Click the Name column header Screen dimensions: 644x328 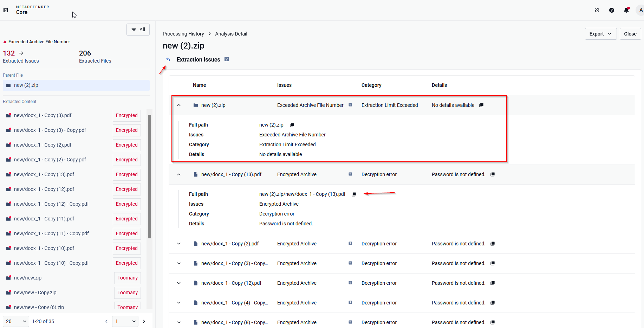[200, 85]
